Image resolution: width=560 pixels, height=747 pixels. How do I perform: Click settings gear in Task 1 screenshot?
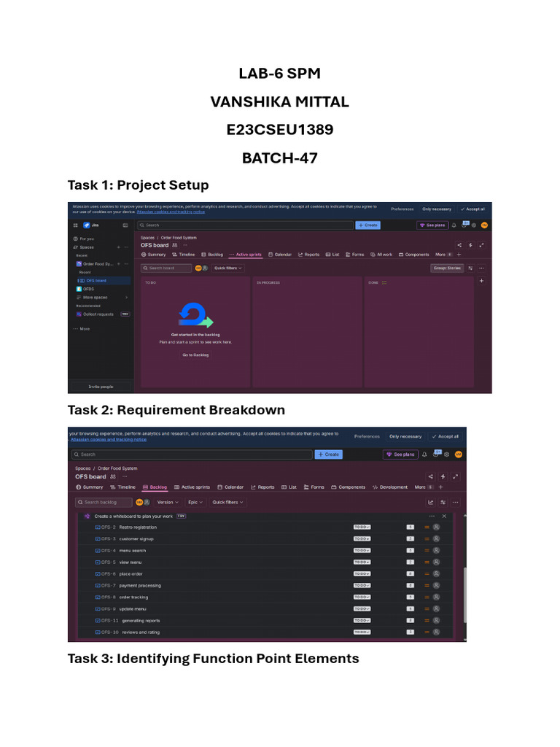pyautogui.click(x=474, y=225)
